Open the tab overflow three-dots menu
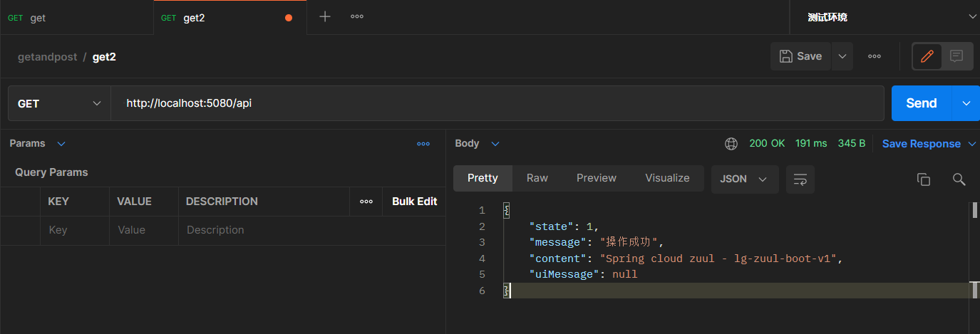 [x=357, y=16]
